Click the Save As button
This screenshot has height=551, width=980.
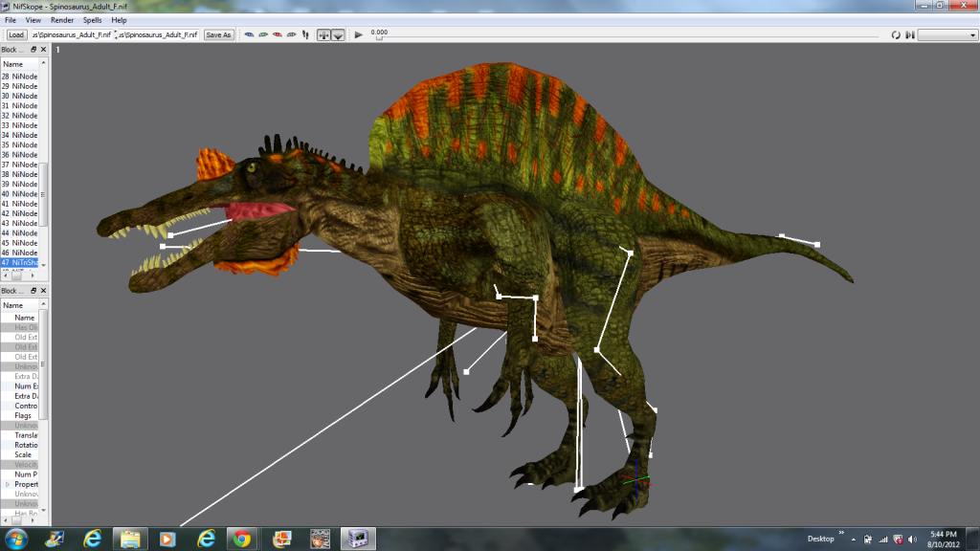218,34
